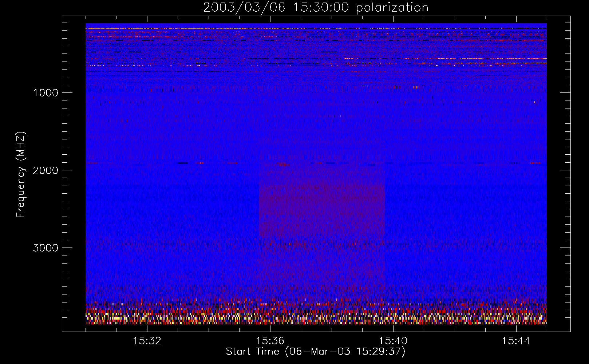
Task: Click the '15:32' time tick label
Action: click(147, 341)
